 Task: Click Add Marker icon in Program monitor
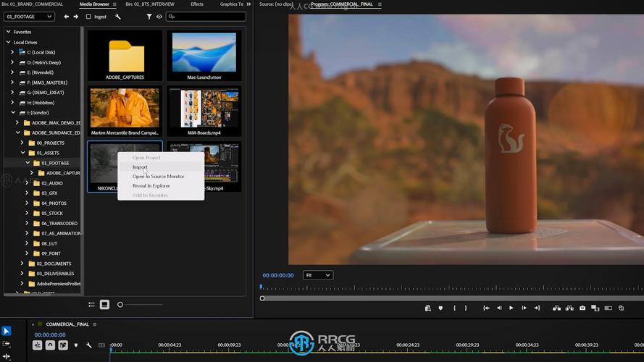pyautogui.click(x=440, y=308)
